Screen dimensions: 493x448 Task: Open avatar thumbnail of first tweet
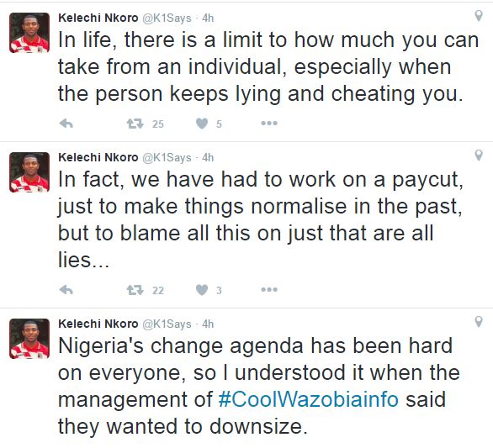pos(29,33)
